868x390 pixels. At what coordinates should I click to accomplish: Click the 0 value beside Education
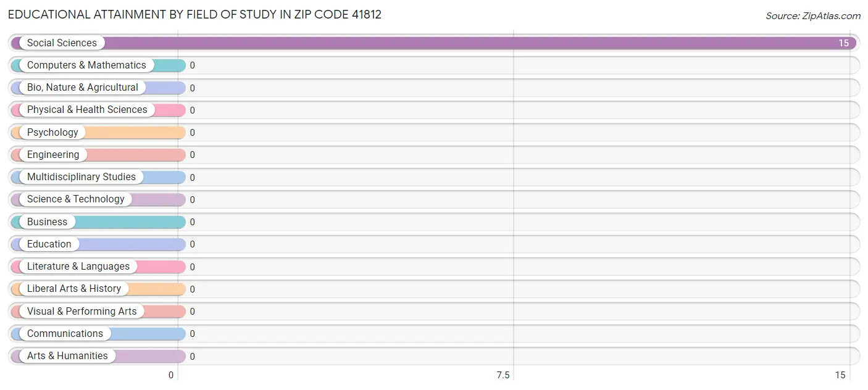click(x=193, y=244)
